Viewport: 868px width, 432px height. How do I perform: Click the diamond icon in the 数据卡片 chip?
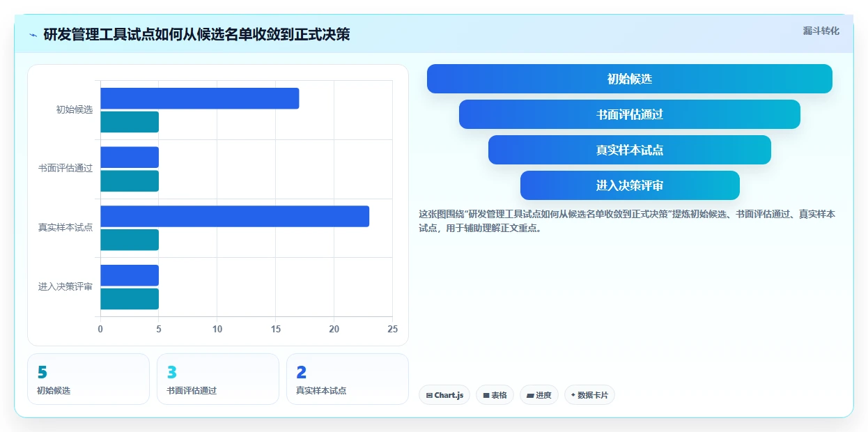pyautogui.click(x=573, y=394)
